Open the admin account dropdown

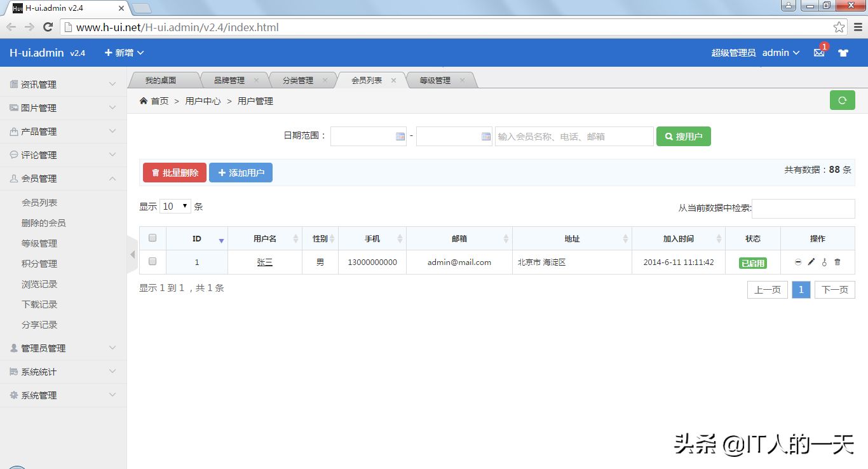[x=781, y=53]
